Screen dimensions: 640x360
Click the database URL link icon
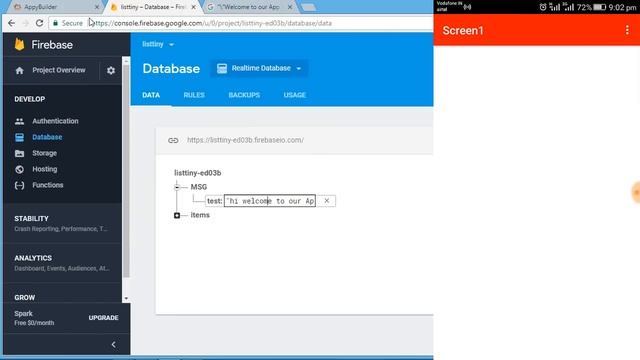(x=173, y=140)
